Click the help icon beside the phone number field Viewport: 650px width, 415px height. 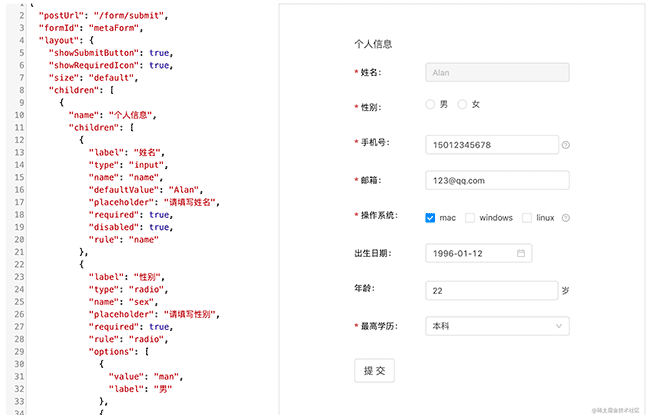(x=565, y=145)
